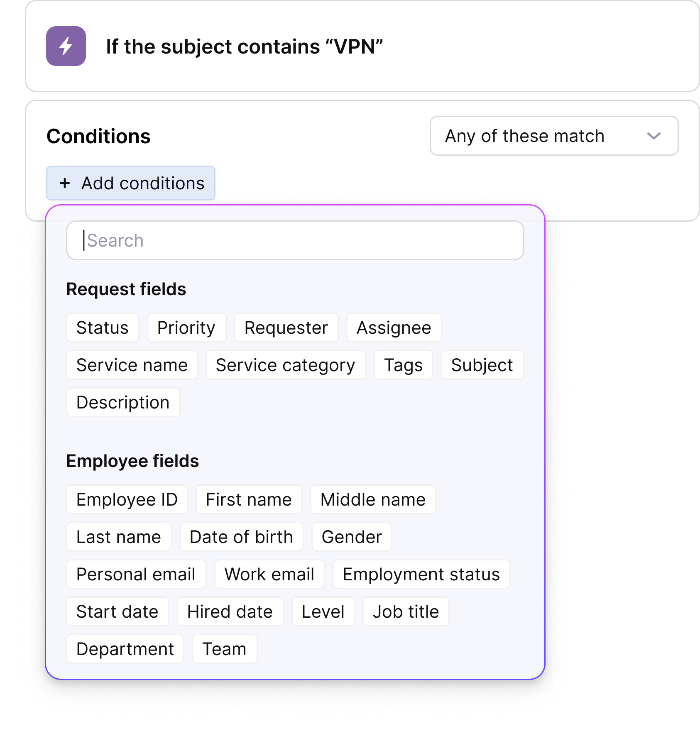
Task: Click the Add conditions button
Action: [x=130, y=183]
